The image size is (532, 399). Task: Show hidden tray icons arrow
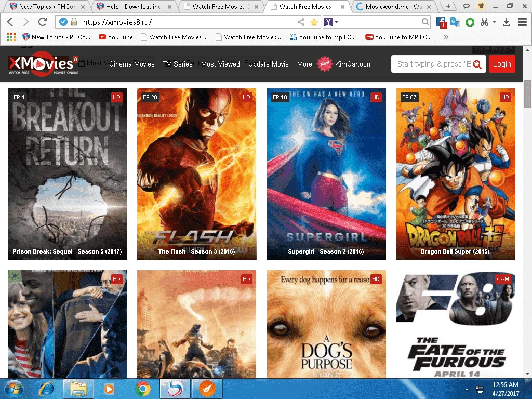tap(467, 389)
